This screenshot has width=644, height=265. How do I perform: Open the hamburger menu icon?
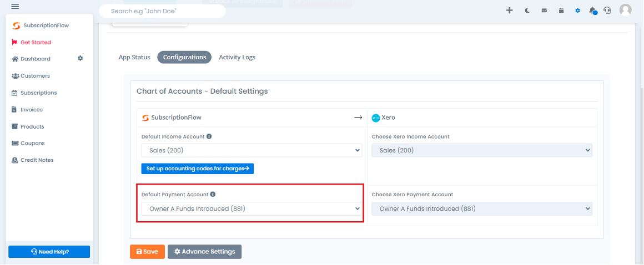pos(15,7)
